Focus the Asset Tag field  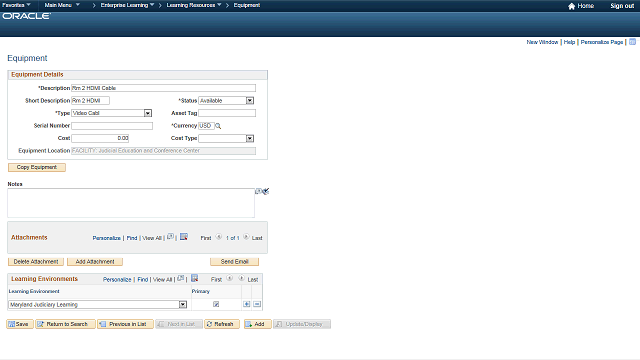coord(227,113)
